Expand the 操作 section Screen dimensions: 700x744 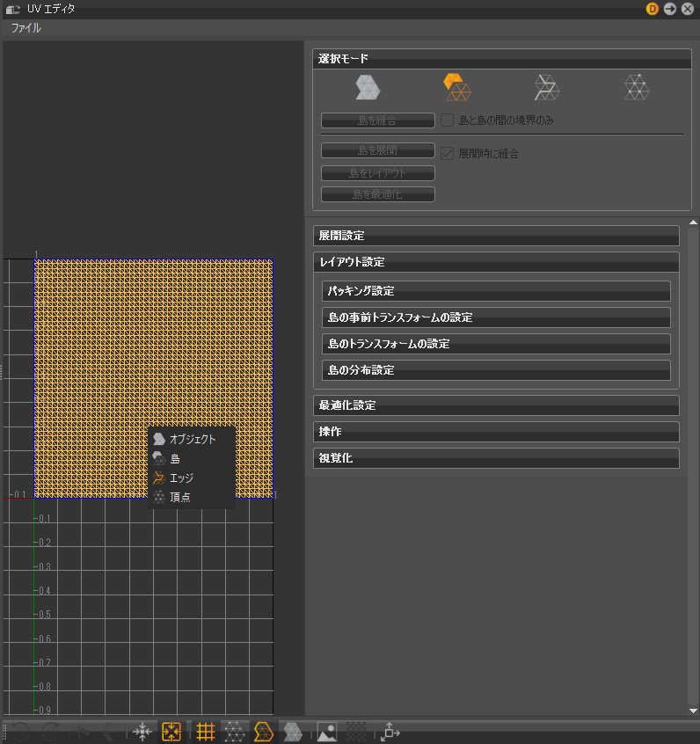tap(496, 432)
